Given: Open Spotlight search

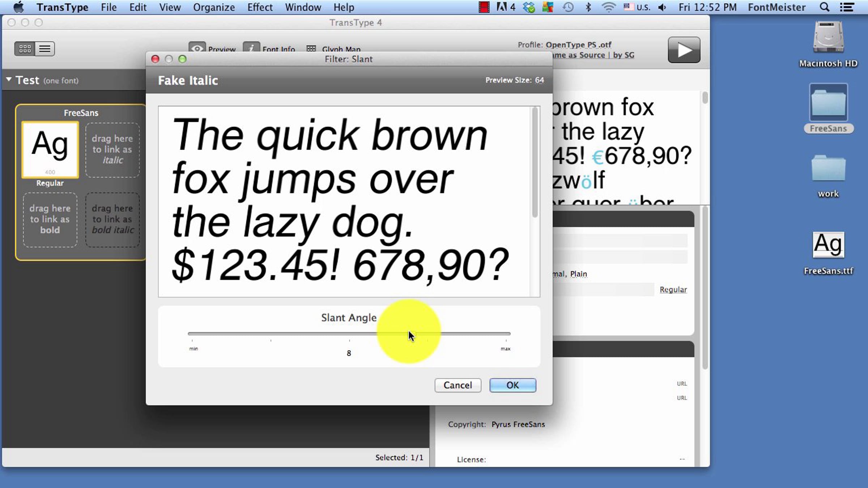Looking at the screenshot, I should tap(824, 7).
